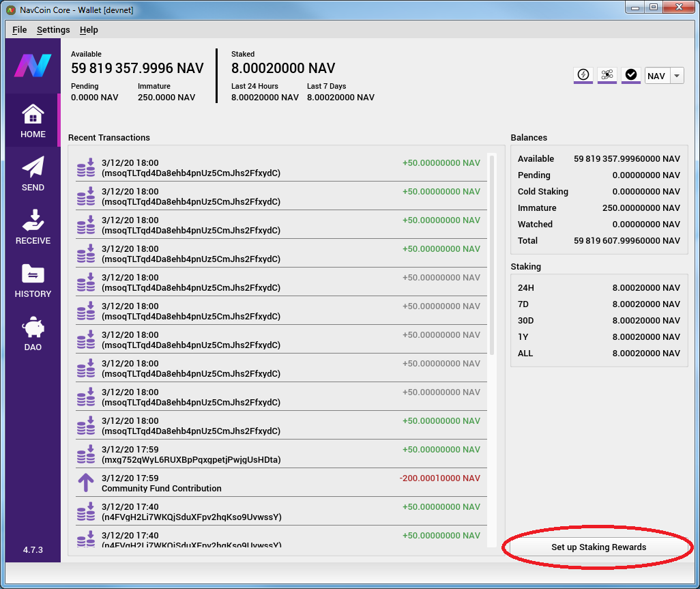Select the -200.00010000 NAV amount
The width and height of the screenshot is (700, 589).
(440, 478)
